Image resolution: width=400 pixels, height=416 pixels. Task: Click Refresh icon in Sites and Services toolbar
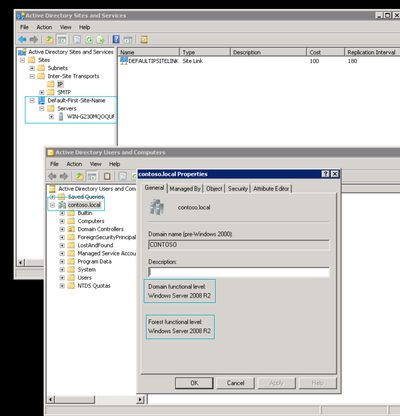tap(89, 40)
